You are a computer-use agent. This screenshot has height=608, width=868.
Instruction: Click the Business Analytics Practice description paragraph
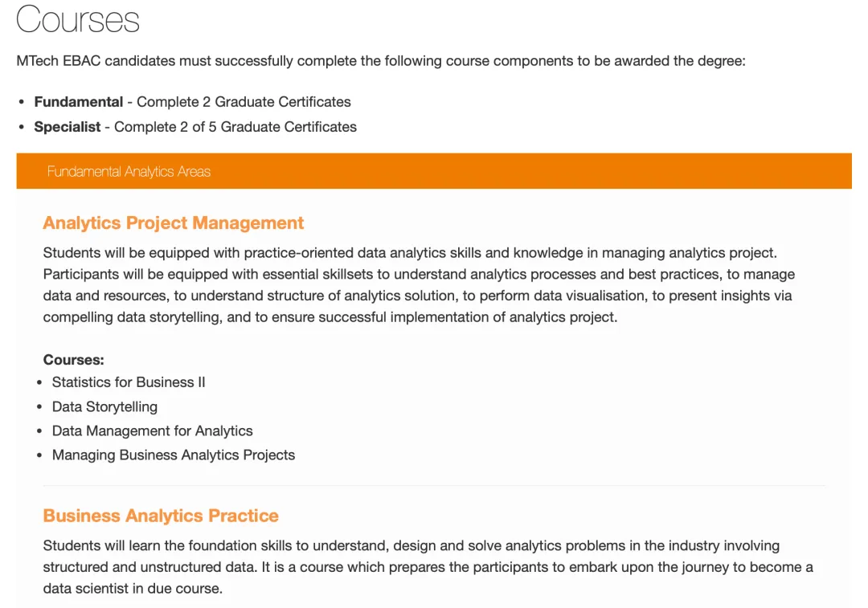coord(428,567)
